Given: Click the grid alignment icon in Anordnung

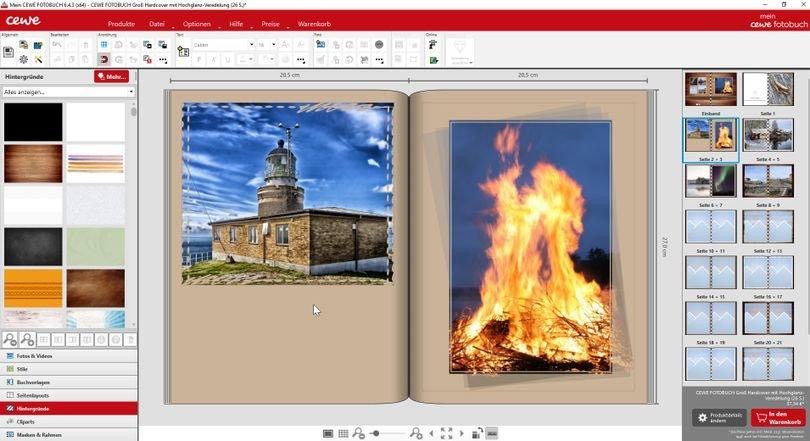Looking at the screenshot, I should coord(104,45).
